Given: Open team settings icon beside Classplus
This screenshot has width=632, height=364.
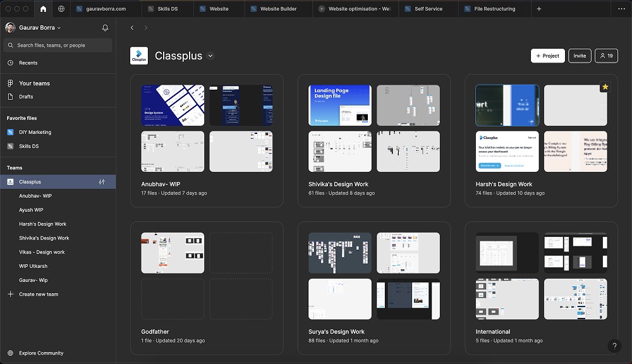Looking at the screenshot, I should tap(102, 182).
